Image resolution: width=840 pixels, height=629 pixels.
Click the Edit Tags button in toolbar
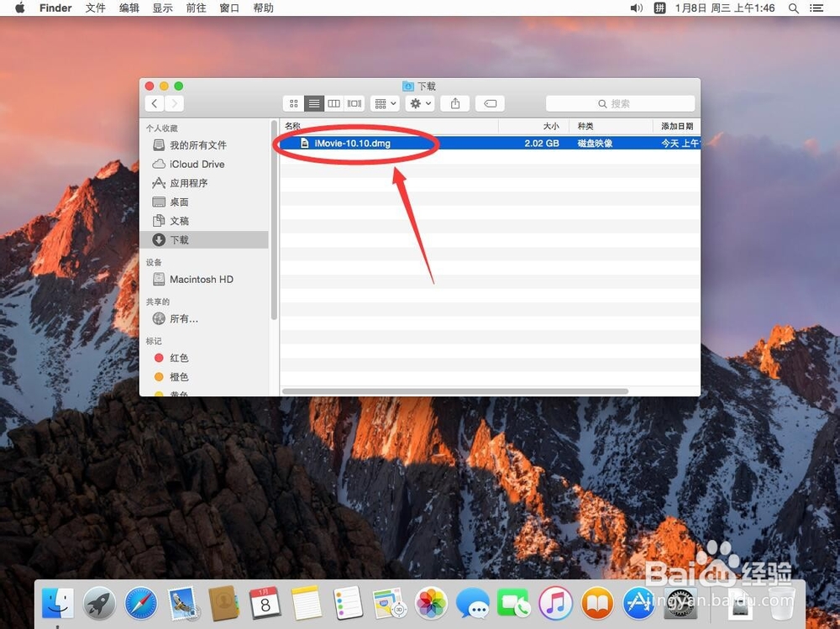point(490,103)
